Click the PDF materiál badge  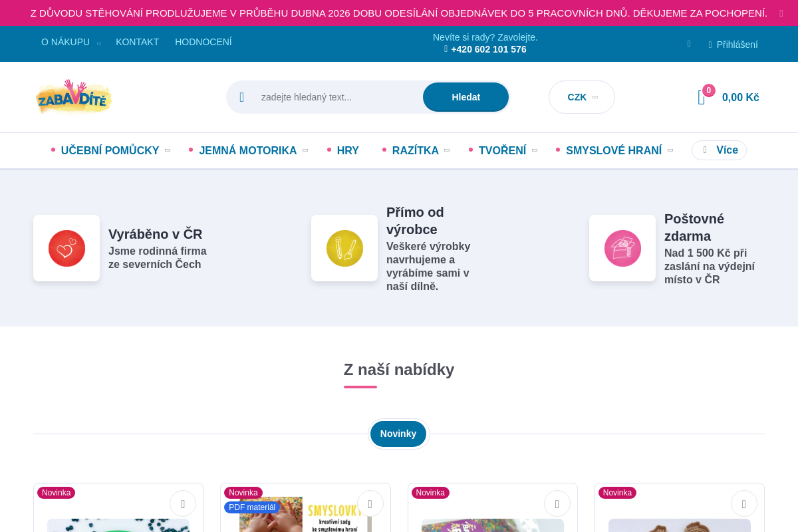pyautogui.click(x=252, y=507)
